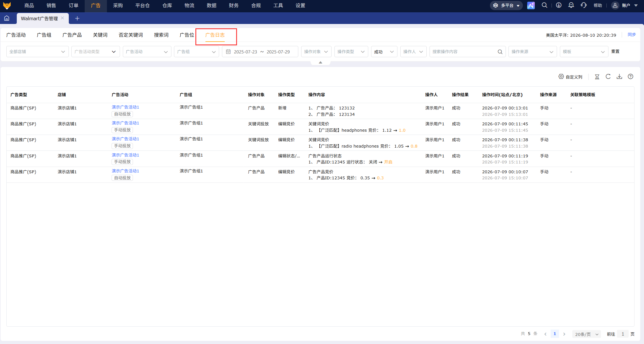The image size is (644, 344).
Task: Open the 仓库 top menu
Action: click(167, 5)
